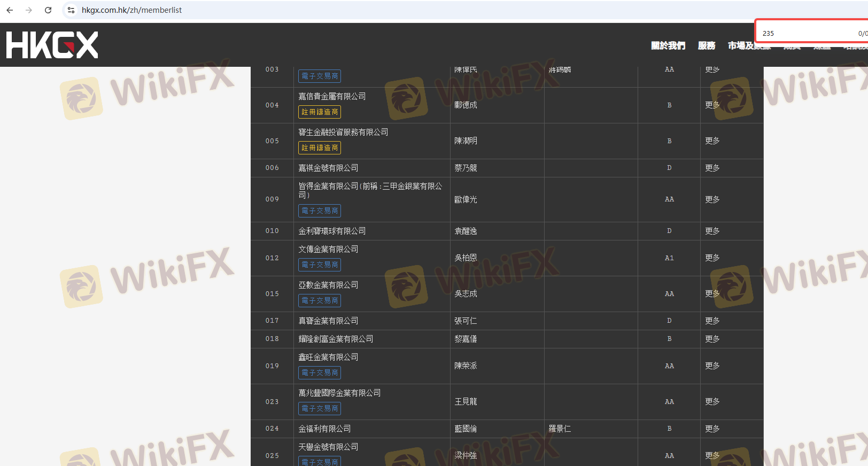Screen dimensions: 868x466
Task: Open the 關於我們 menu
Action: tap(668, 46)
